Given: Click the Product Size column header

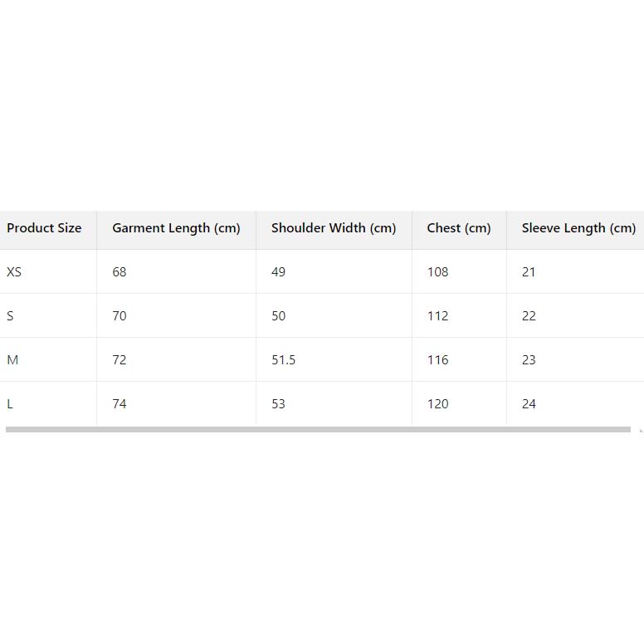Looking at the screenshot, I should [44, 228].
